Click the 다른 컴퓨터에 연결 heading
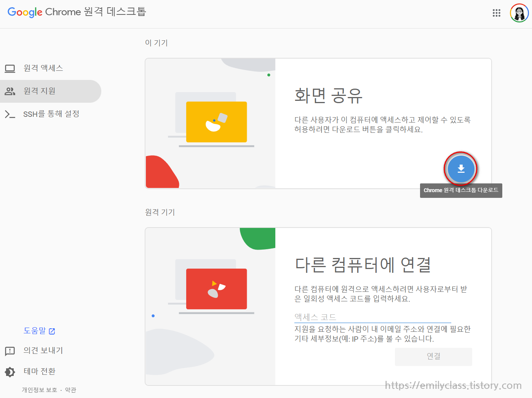 click(363, 264)
